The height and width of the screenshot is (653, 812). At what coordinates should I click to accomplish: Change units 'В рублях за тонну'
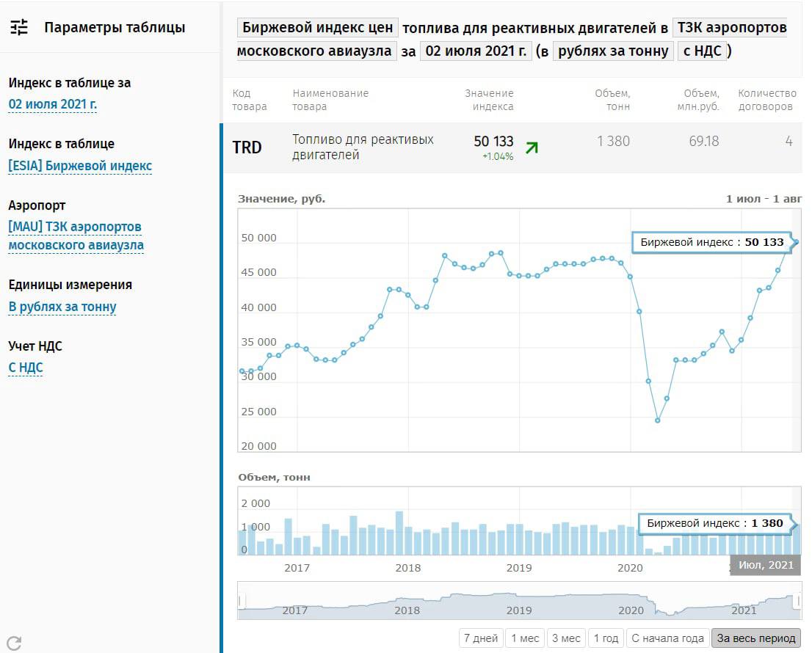point(62,307)
